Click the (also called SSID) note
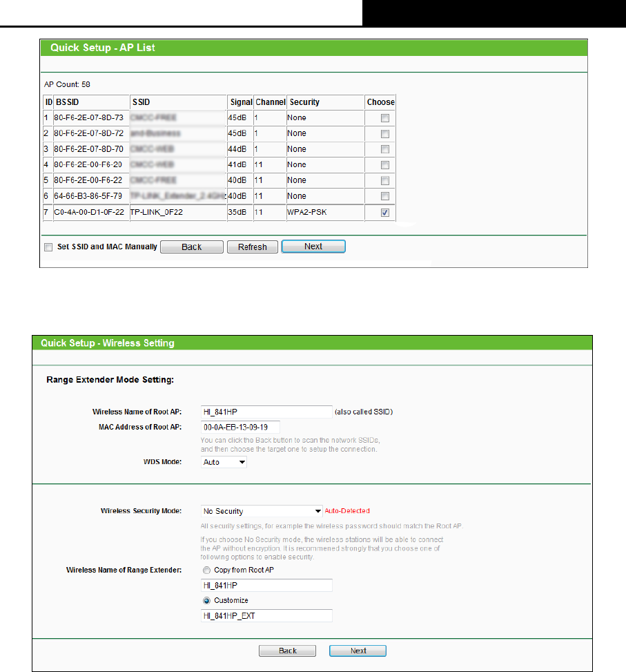 (364, 412)
